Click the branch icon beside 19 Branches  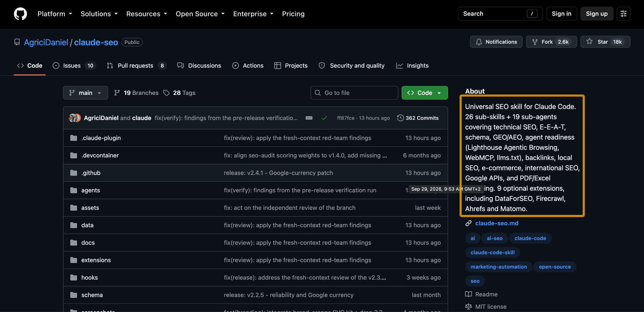[117, 93]
